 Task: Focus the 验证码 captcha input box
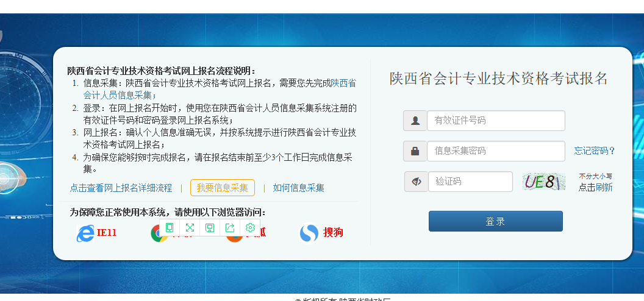point(471,182)
